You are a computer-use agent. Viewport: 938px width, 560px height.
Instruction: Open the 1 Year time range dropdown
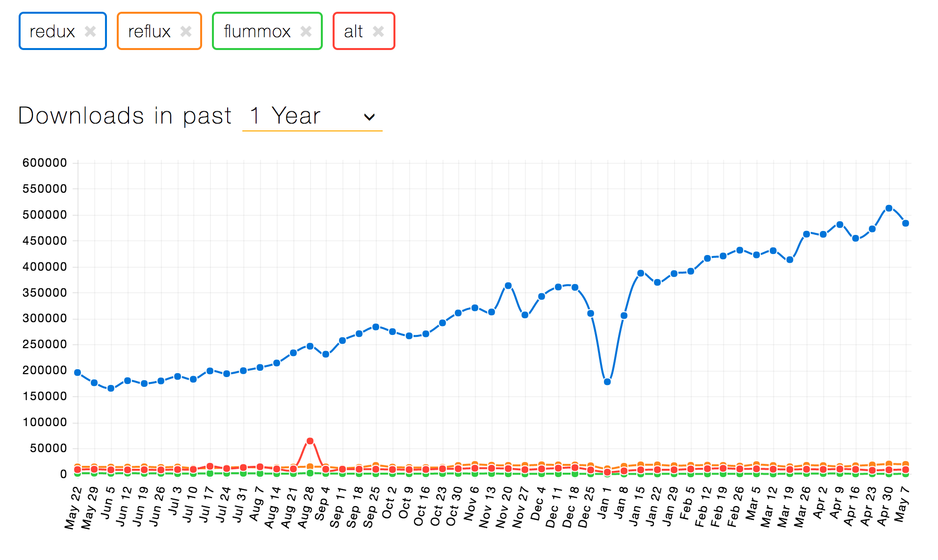312,116
